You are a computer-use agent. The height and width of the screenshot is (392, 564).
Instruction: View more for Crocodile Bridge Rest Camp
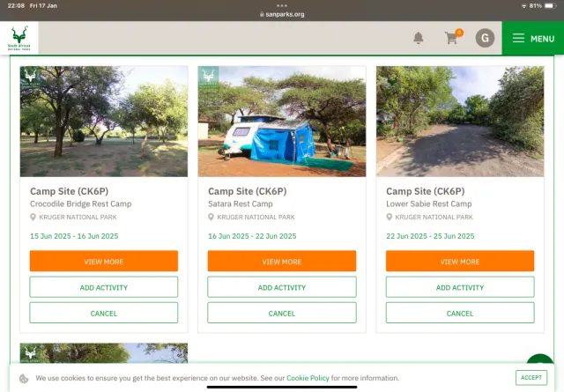104,261
